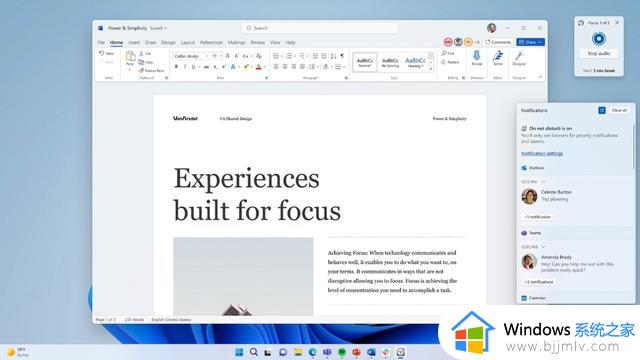Open the highlight color dropdown arrow
640x360 pixels.
pos(252,67)
